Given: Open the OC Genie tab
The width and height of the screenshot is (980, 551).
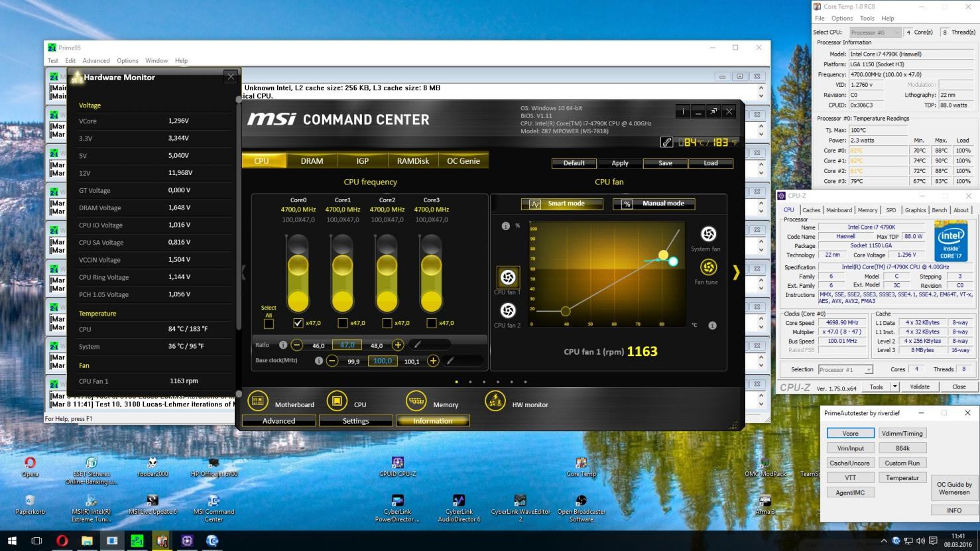Looking at the screenshot, I should (x=463, y=160).
